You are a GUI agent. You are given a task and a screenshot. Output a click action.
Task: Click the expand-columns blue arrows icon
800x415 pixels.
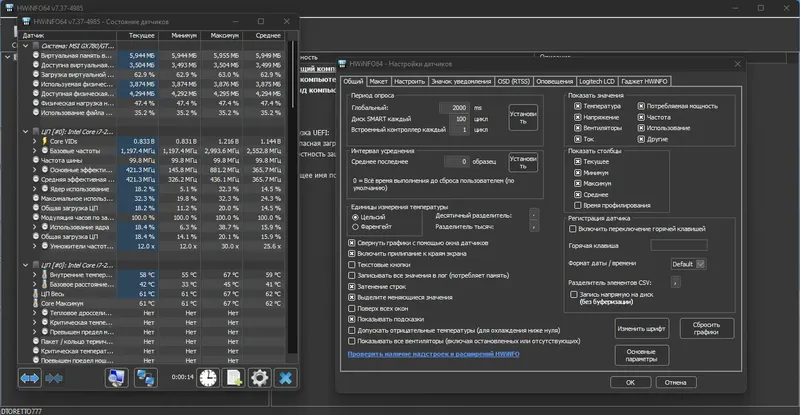pos(29,377)
